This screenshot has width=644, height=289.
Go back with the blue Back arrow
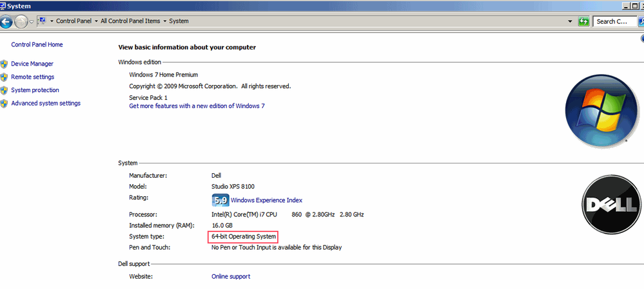[6, 21]
